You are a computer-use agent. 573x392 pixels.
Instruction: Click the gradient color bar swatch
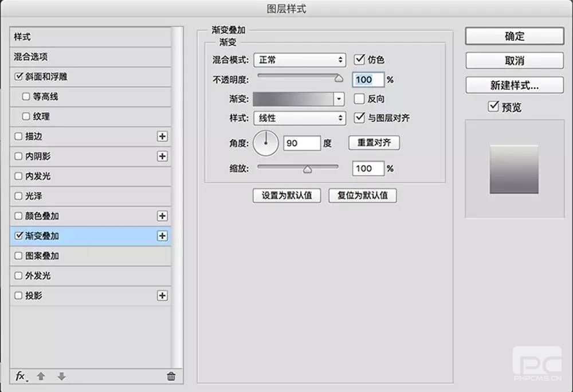[x=293, y=99]
